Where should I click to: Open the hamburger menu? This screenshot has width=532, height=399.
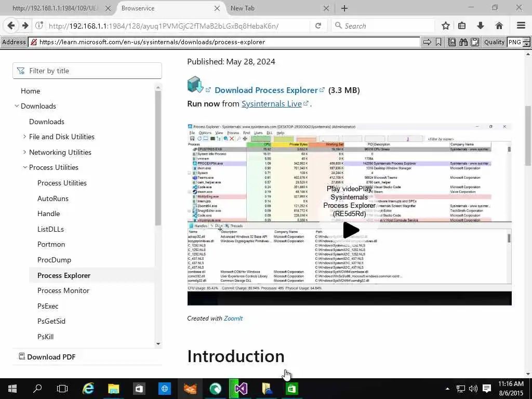[521, 26]
